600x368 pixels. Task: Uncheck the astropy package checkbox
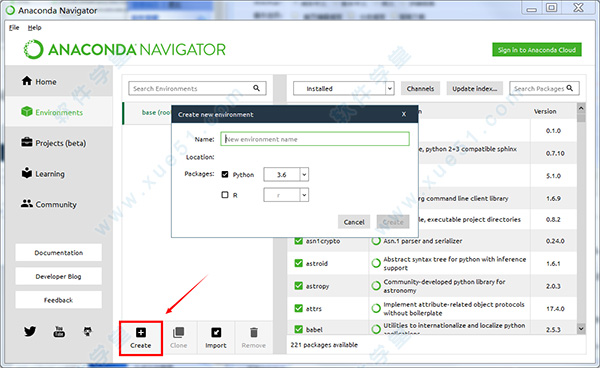299,286
